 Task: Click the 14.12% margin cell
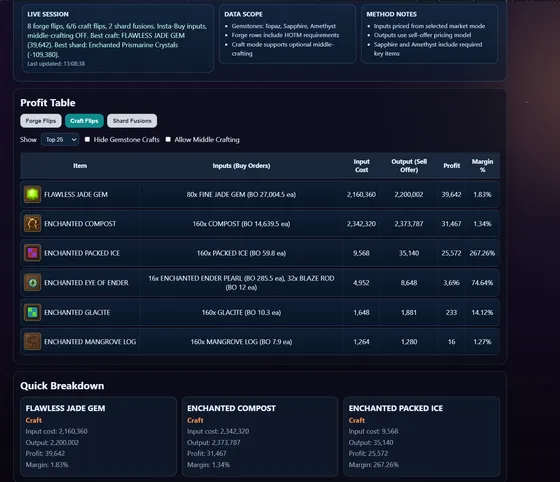(482, 312)
